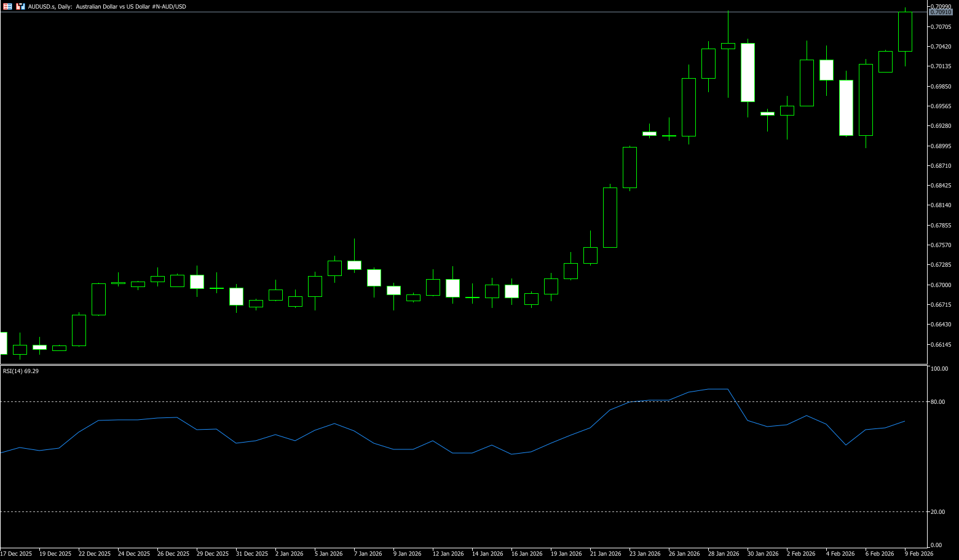Screen dimensions: 959x560
Task: Click the 0.00 label on RSI scale
Action: (936, 545)
